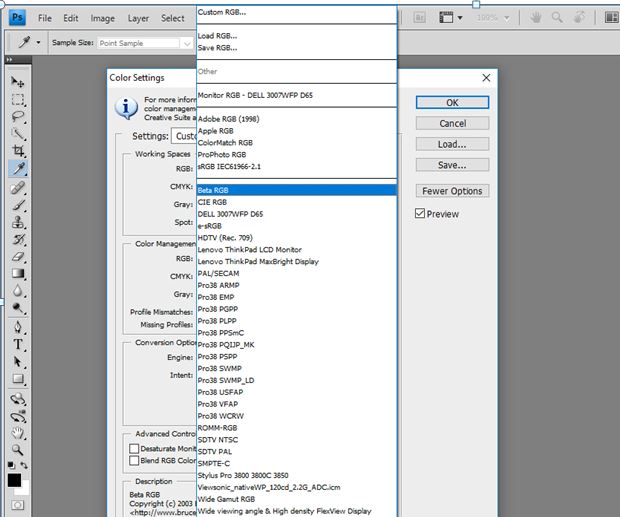Select the Rectangular Marquee tool
Image resolution: width=620 pixels, height=517 pixels.
click(17, 99)
